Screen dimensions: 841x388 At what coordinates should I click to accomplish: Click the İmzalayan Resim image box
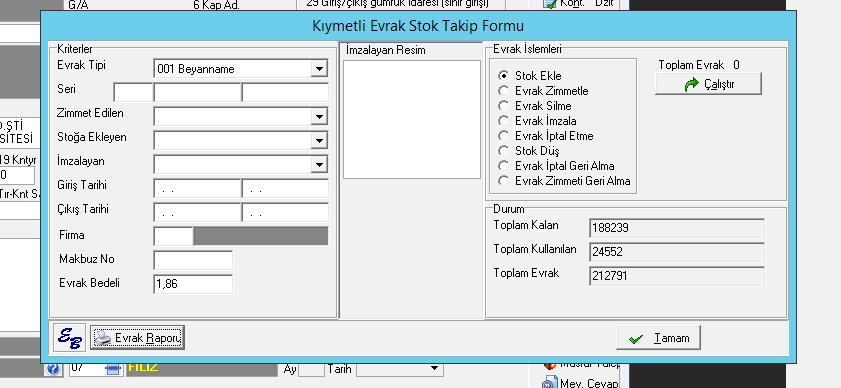tap(412, 119)
